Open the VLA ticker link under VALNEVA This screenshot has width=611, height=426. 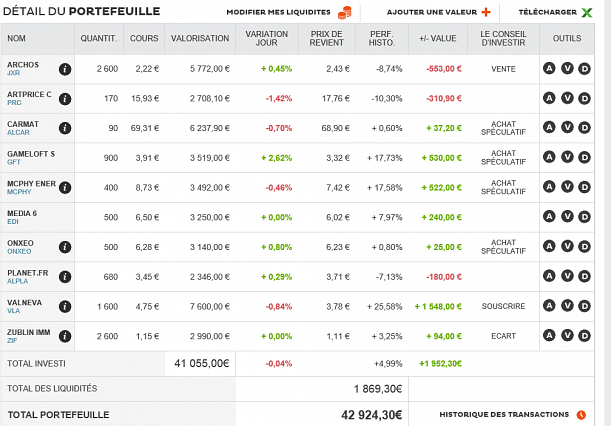point(13,311)
